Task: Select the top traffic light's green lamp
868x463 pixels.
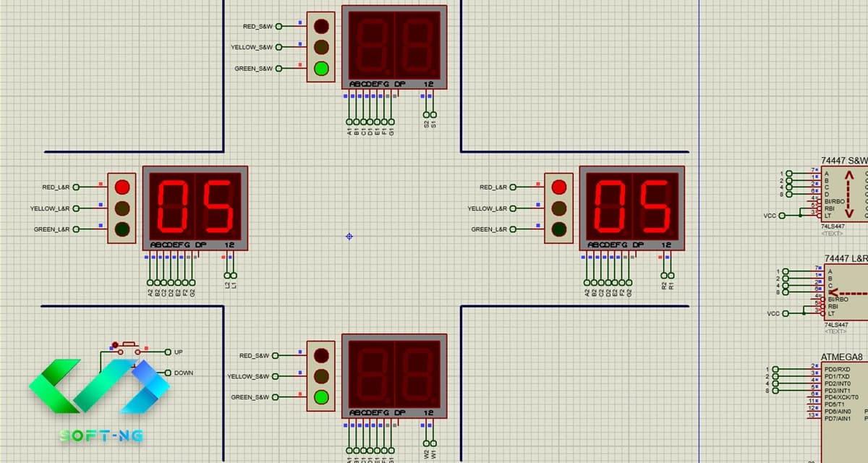Action: [x=321, y=69]
